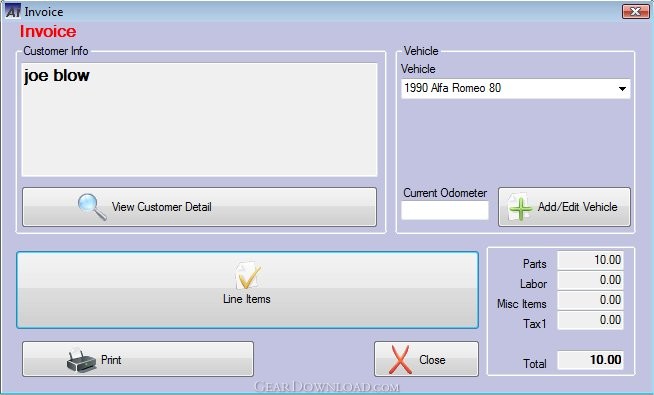This screenshot has width=654, height=395.
Task: Click the printer icon
Action: pos(81,360)
